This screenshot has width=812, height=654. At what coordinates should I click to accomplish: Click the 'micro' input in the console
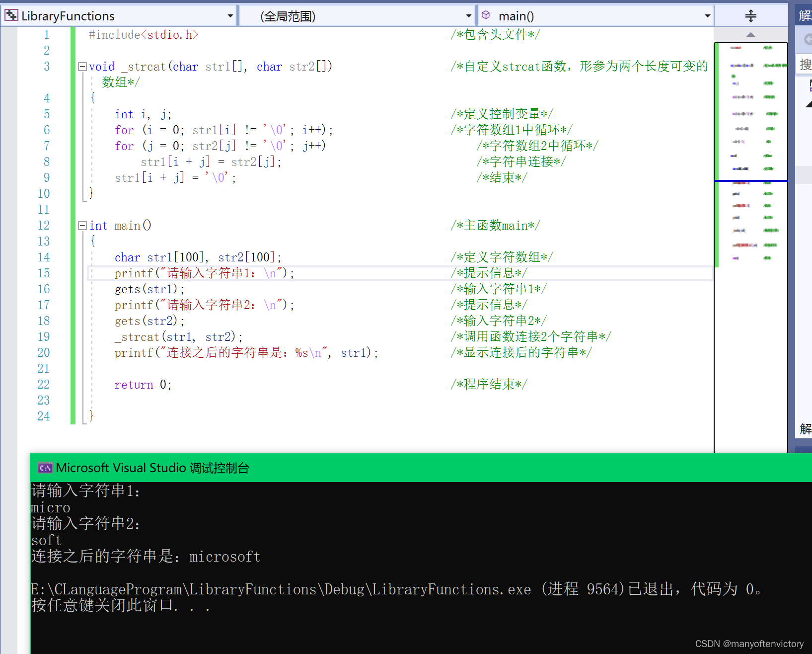(51, 508)
